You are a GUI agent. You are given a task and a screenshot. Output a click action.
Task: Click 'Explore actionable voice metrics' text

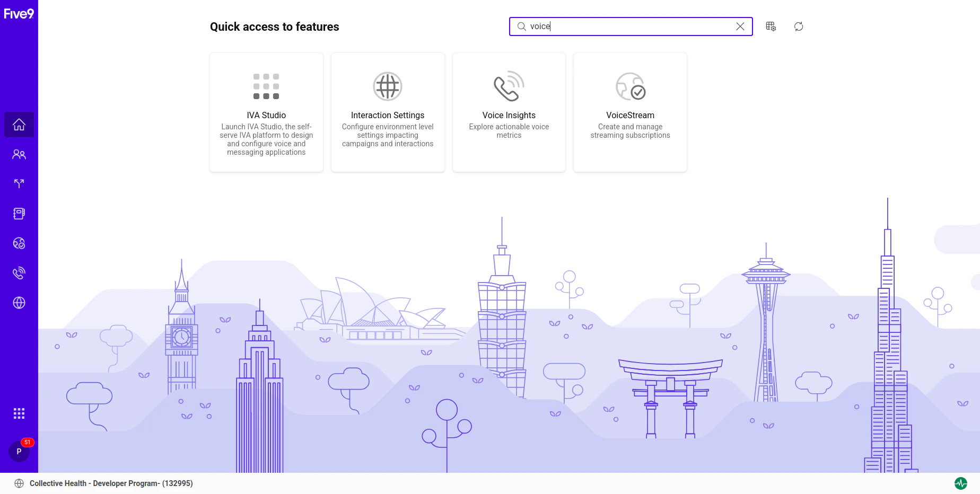[509, 131]
